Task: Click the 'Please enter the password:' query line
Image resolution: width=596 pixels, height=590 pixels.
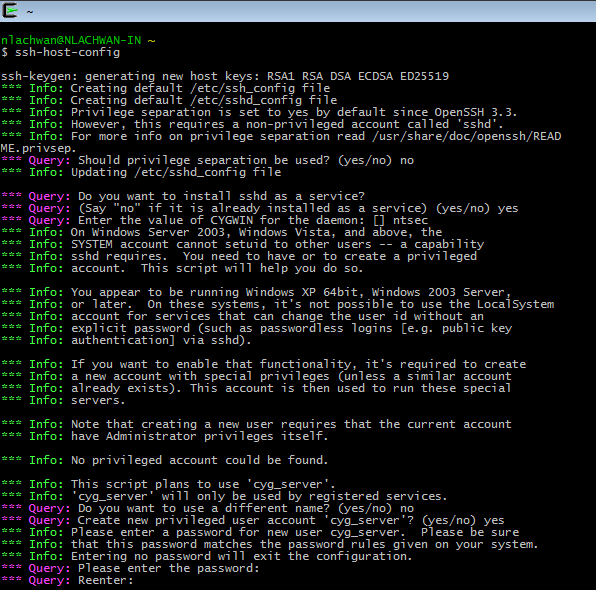Action: pyautogui.click(x=130, y=568)
